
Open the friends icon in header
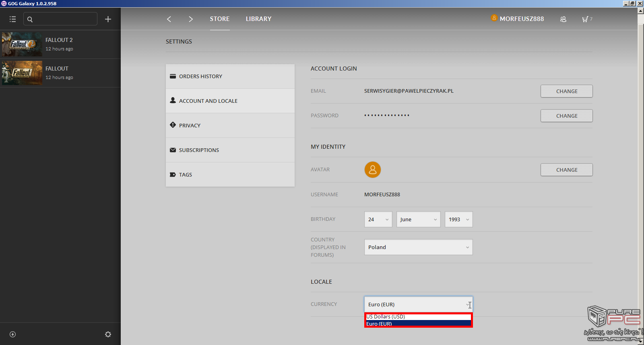click(x=563, y=19)
